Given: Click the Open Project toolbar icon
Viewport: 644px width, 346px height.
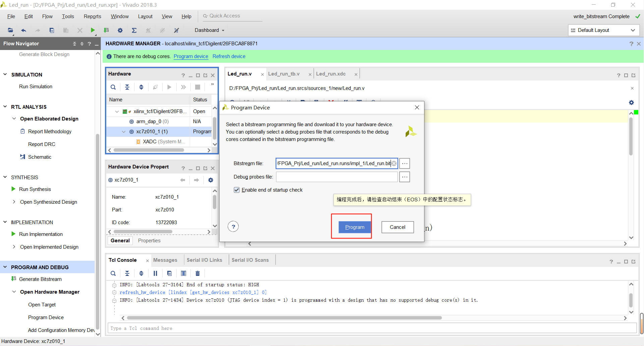Looking at the screenshot, I should 10,30.
